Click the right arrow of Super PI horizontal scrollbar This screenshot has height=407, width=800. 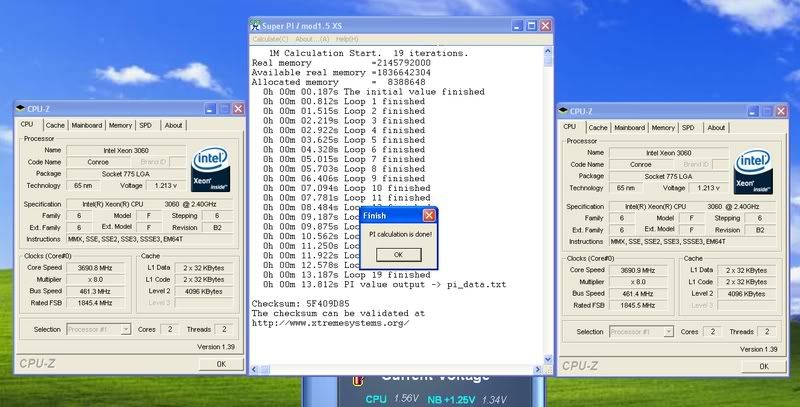pos(538,369)
